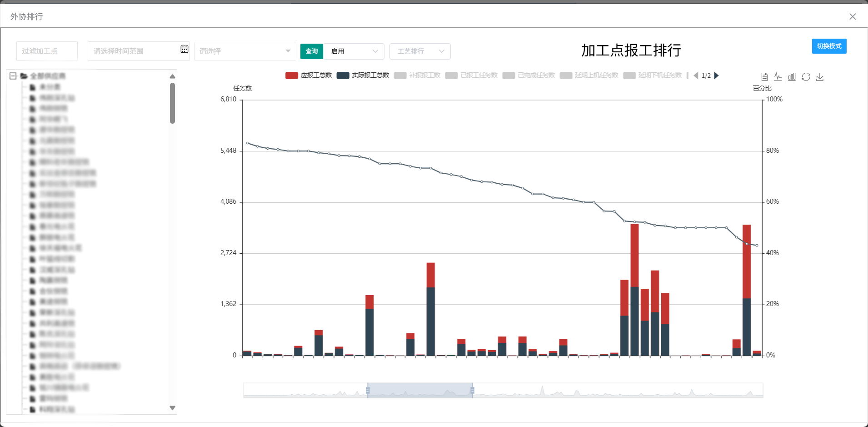Click the 查询 query button

coord(311,51)
